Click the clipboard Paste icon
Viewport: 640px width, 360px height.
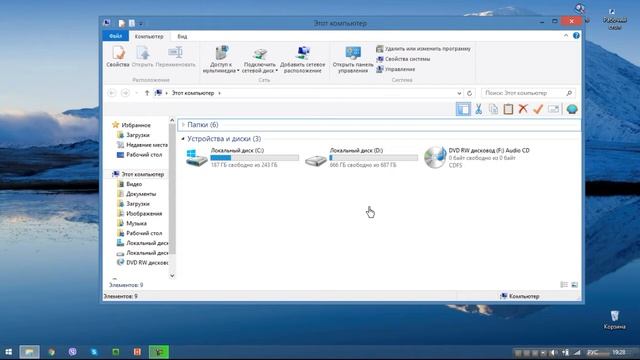tap(508, 109)
